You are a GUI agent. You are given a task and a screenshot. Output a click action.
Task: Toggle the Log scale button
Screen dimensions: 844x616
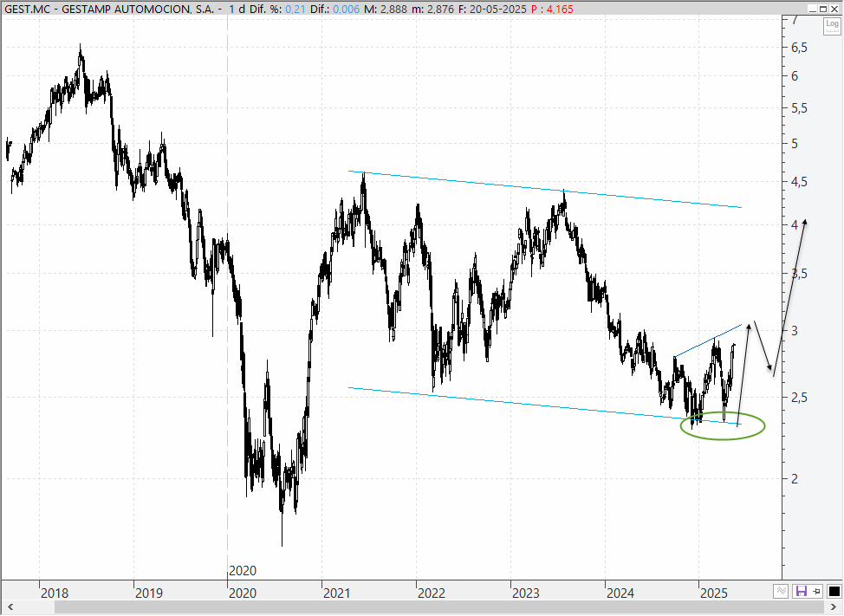[832, 26]
